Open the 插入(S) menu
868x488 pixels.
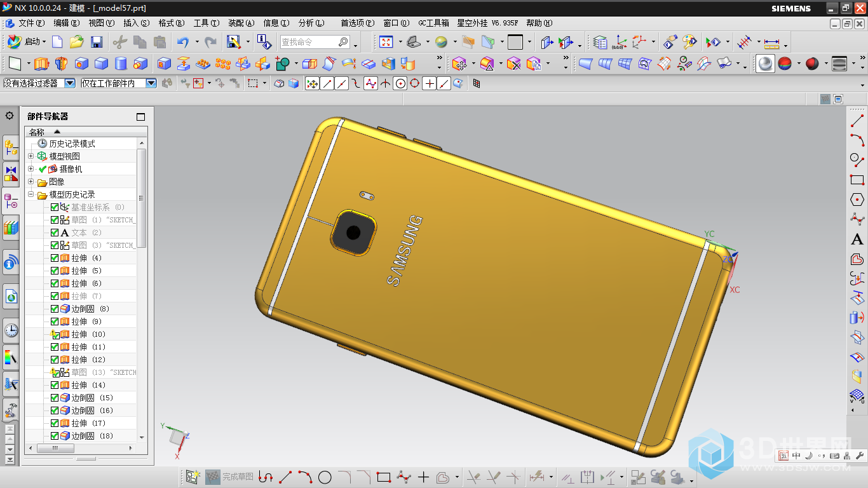coord(137,23)
